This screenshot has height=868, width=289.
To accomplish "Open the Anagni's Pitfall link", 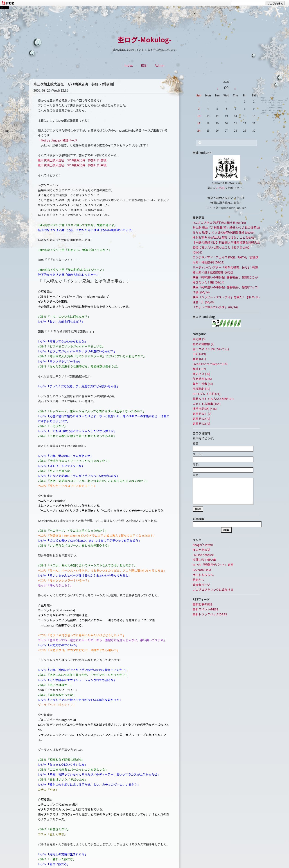I will click(x=203, y=545).
